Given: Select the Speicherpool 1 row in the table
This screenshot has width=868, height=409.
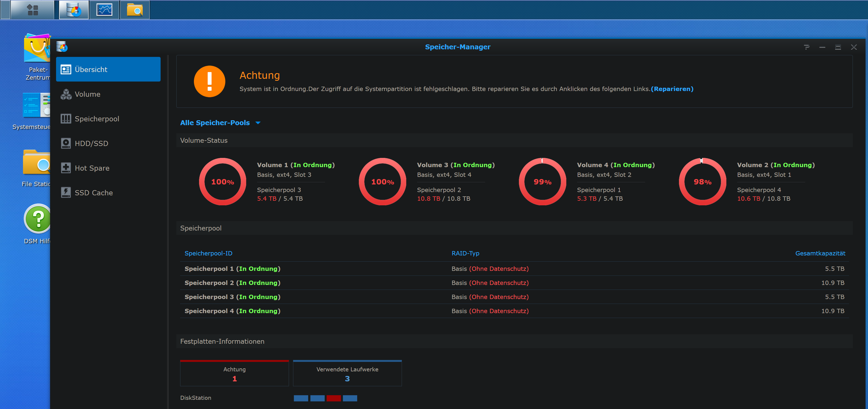Looking at the screenshot, I should click(232, 268).
